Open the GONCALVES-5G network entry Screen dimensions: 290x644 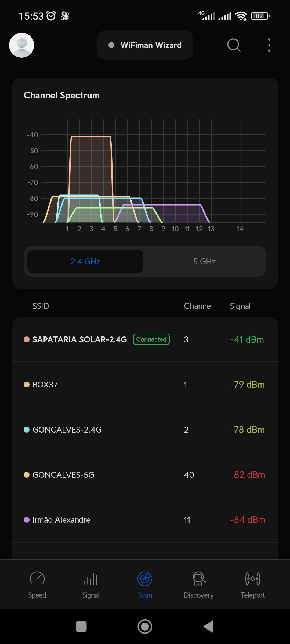pos(145,475)
